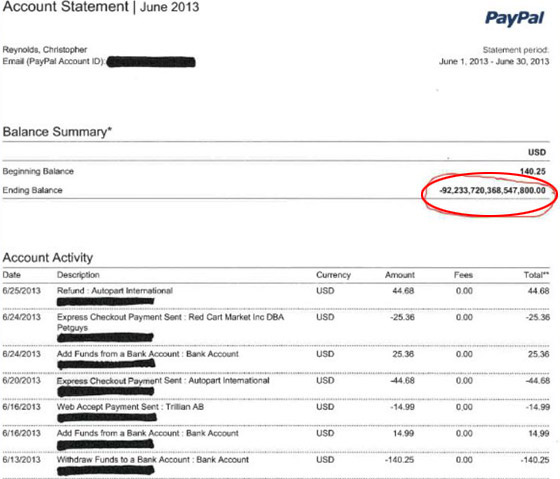560x479 pixels.
Task: Click the Fees column header
Action: (463, 275)
